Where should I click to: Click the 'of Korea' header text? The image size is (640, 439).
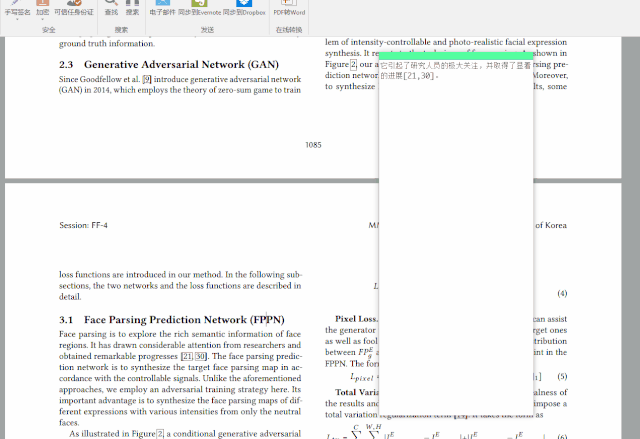point(551,225)
